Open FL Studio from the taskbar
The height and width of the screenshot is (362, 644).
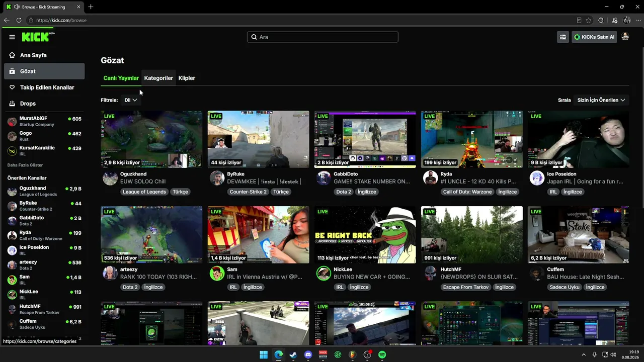(353, 355)
